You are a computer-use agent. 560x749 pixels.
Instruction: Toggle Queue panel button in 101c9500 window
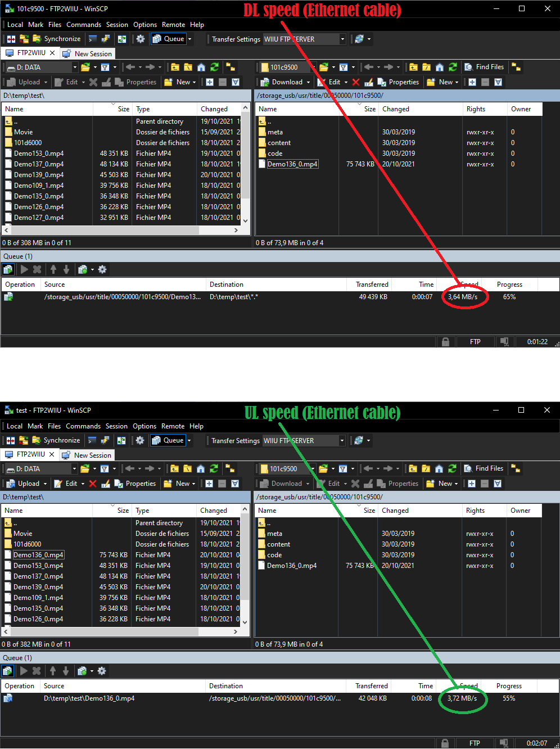169,39
